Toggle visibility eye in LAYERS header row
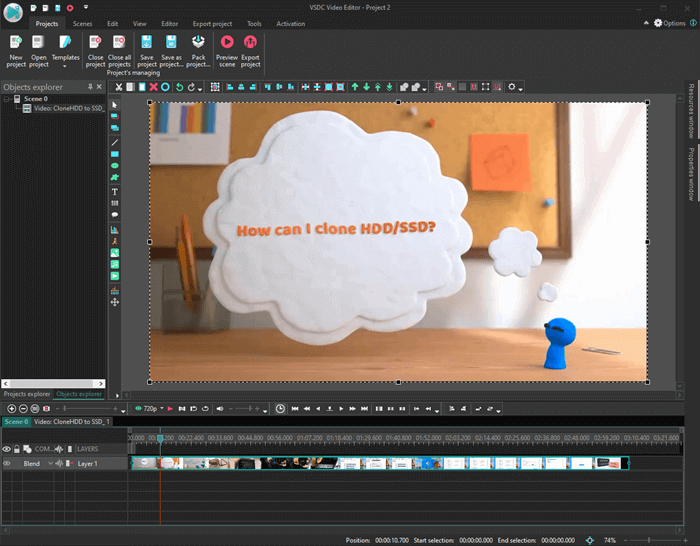 (7, 449)
